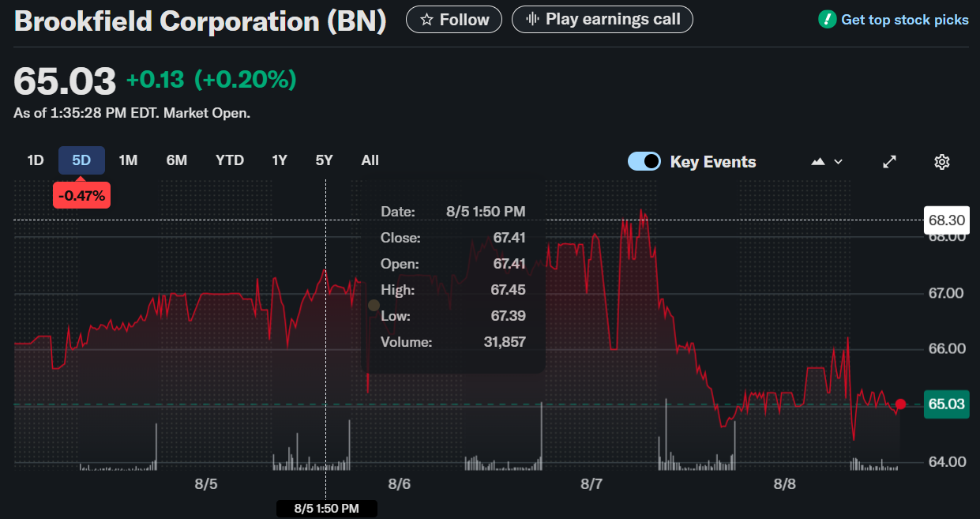Click the green 65.03 current price tag

coord(946,404)
